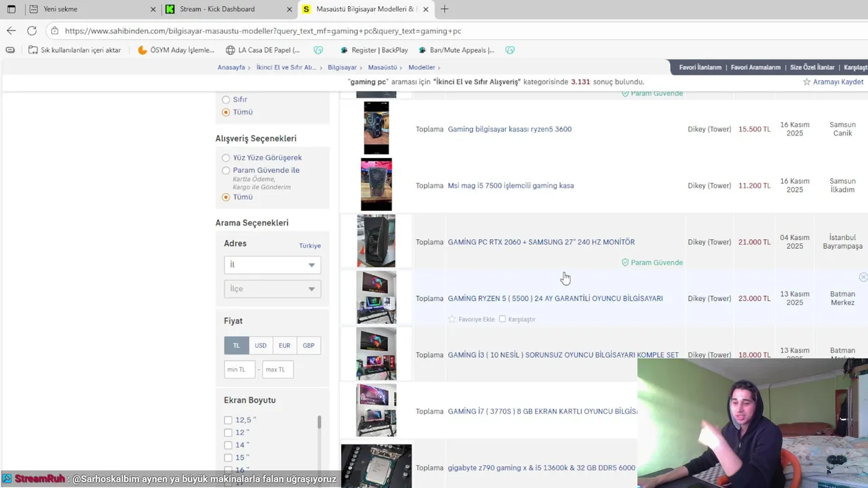Image resolution: width=868 pixels, height=488 pixels.
Task: Open gigabyte z790 gaming x listing
Action: point(541,468)
